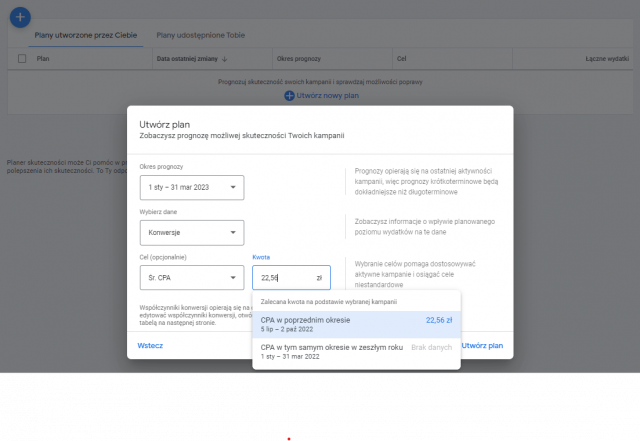Expand the Konwersje data selection dropdown
The width and height of the screenshot is (640, 441).
pos(191,232)
